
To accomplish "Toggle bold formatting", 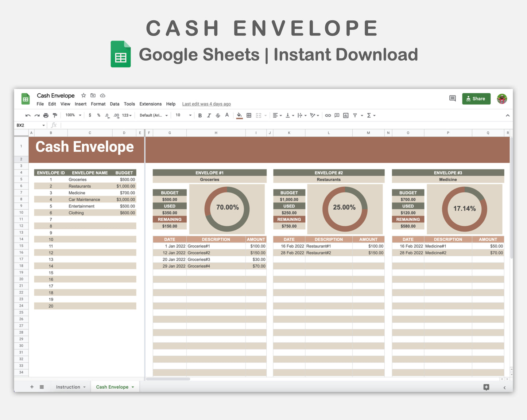I will [x=200, y=115].
